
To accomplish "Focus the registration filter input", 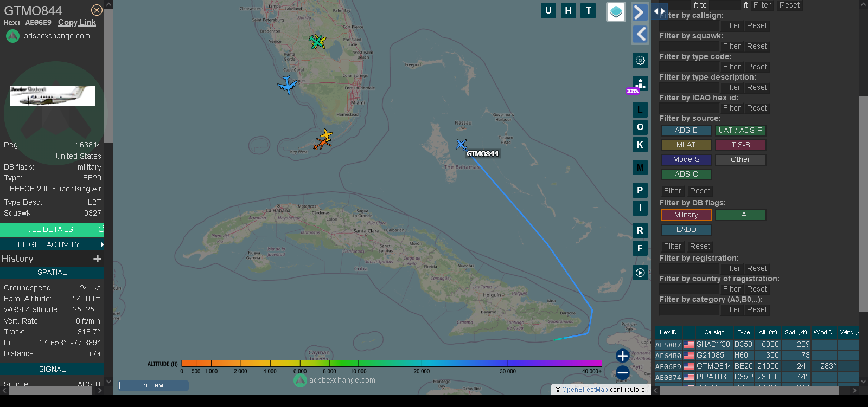I will coord(688,268).
